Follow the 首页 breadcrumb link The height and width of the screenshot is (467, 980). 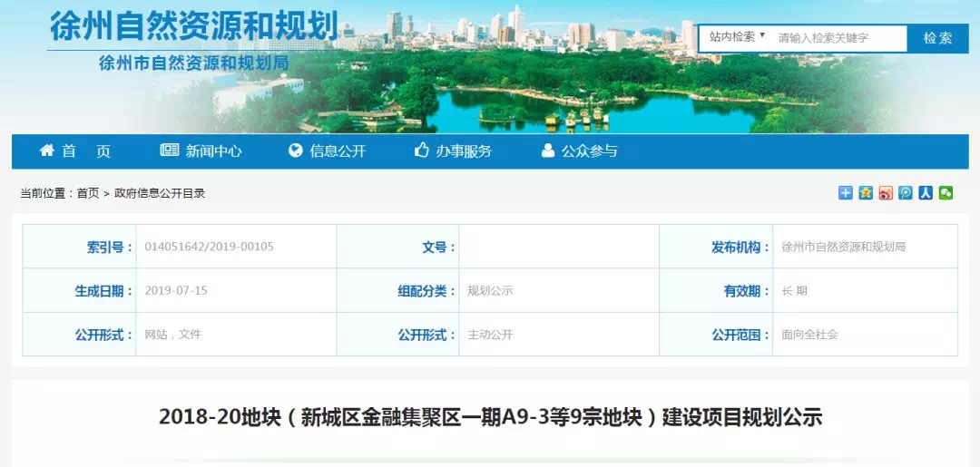point(88,193)
